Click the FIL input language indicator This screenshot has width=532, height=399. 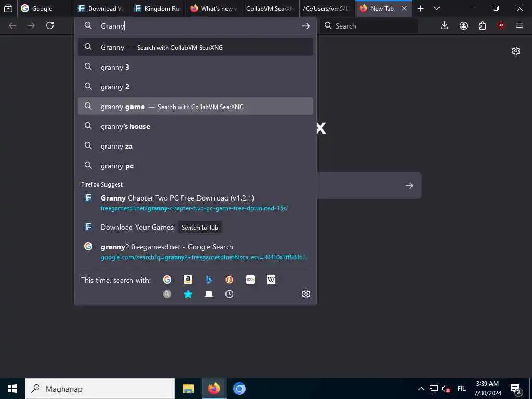tap(461, 389)
